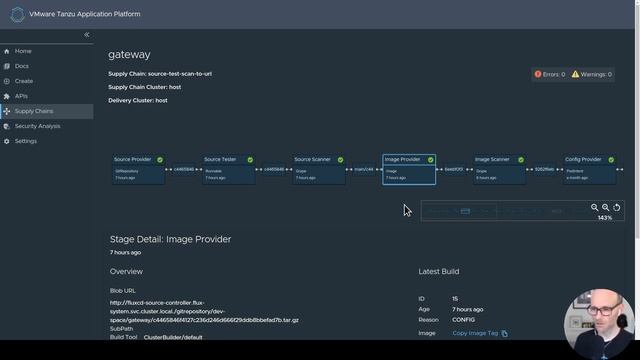
Task: Click the green check on Config Provider
Action: point(611,160)
